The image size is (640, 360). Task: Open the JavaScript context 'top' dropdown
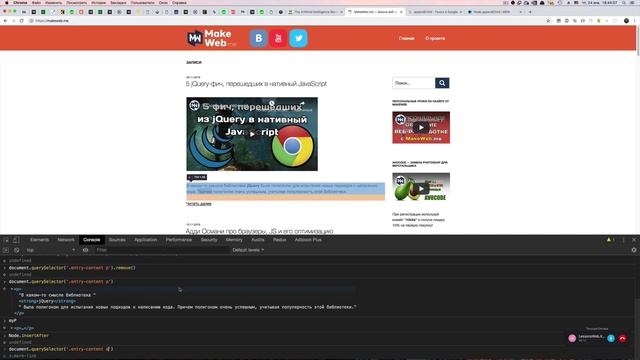tap(51, 250)
